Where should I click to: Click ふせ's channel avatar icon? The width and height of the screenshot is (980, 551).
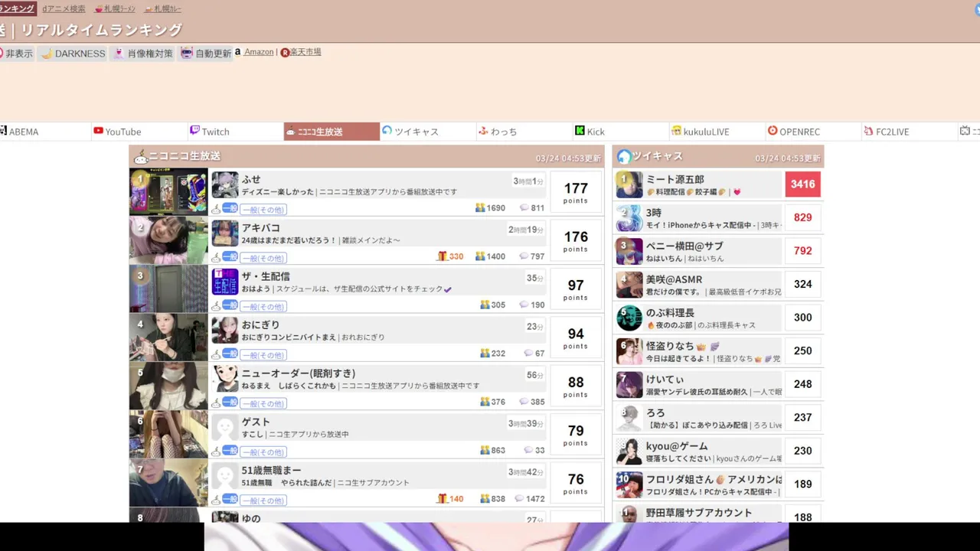coord(225,185)
